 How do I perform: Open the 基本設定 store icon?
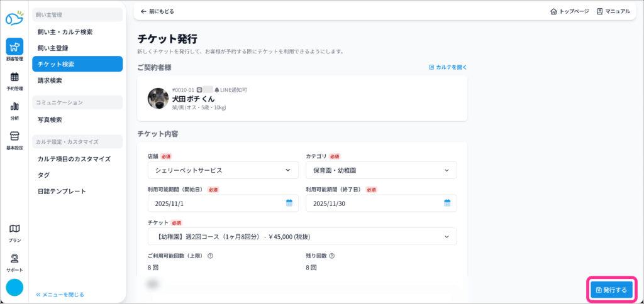[x=14, y=139]
